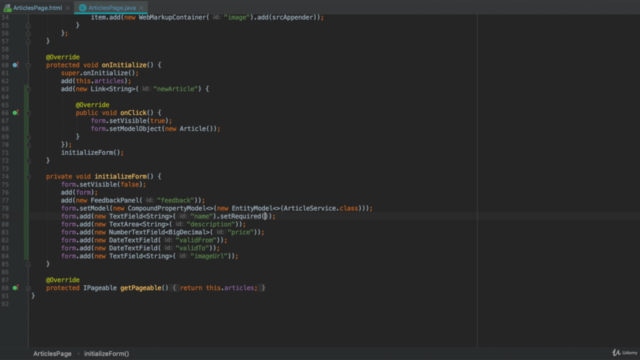Click "form.setVisible(true);" on line 67
Image resolution: width=640 pixels, height=360 pixels.
(x=131, y=121)
